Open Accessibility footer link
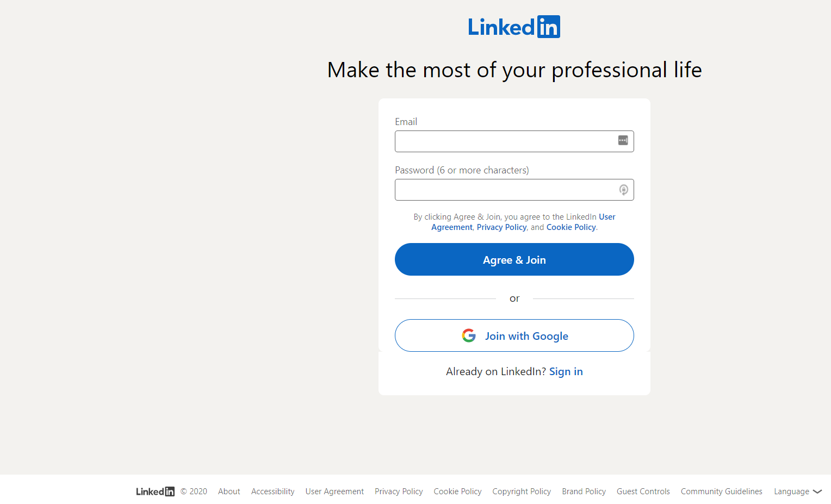Screen dimensions: 831x504 click(272, 491)
